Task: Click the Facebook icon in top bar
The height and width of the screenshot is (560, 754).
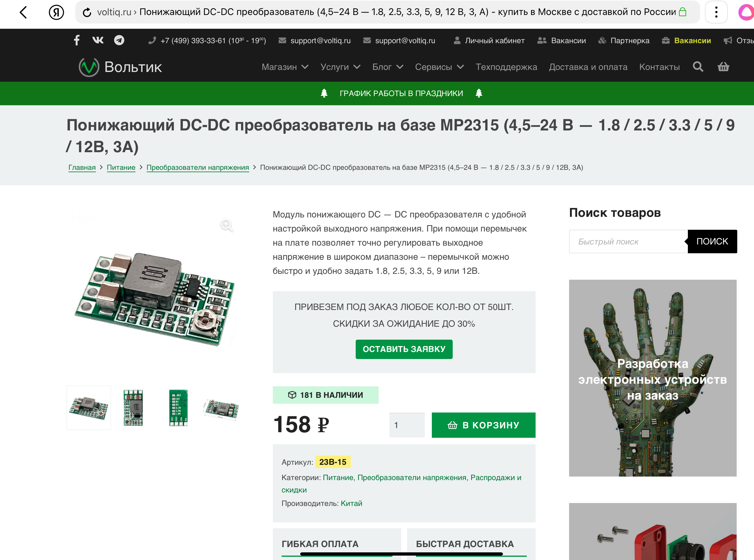Action: [x=77, y=40]
